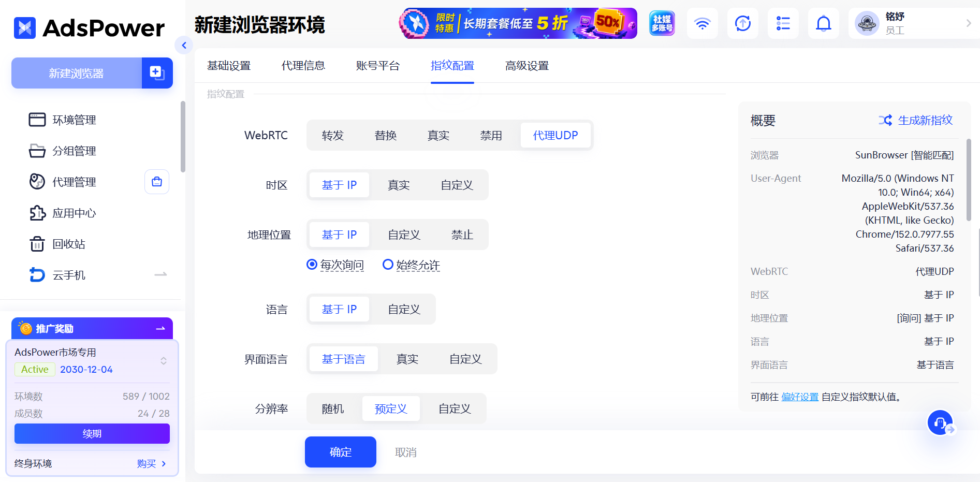
Task: Set 地理位置 to 自定义
Action: [404, 235]
